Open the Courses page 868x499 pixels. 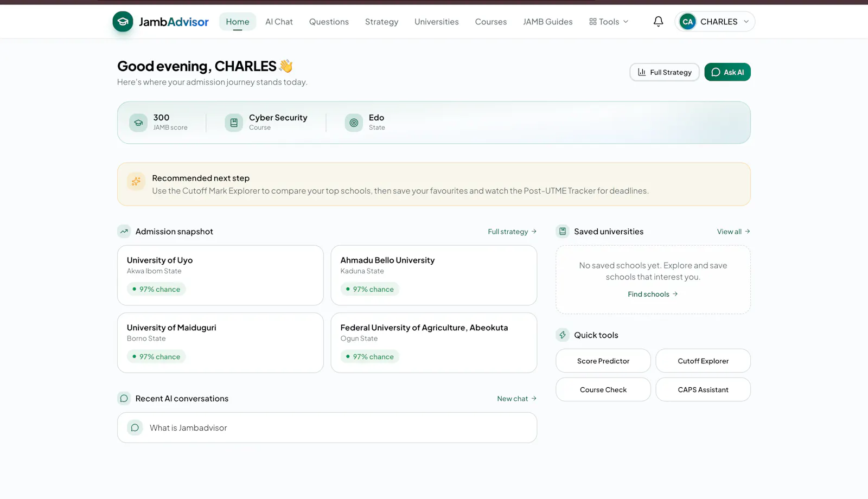coord(491,22)
